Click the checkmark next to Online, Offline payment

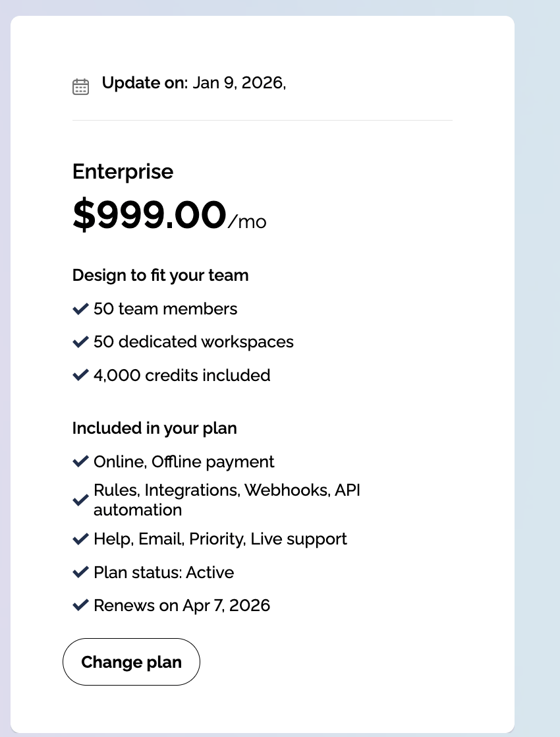pyautogui.click(x=80, y=461)
